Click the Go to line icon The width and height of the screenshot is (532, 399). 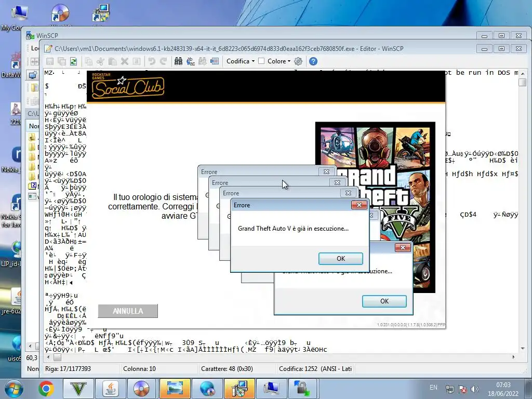215,61
